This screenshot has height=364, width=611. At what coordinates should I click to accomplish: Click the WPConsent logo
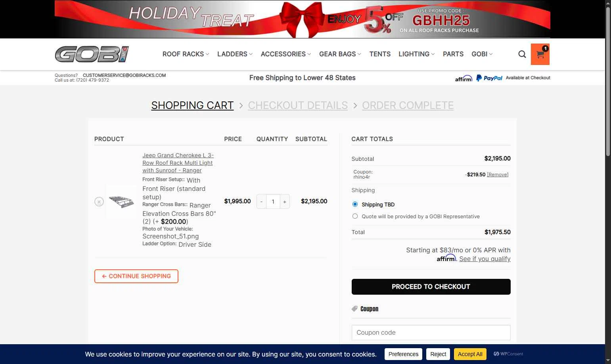click(x=508, y=354)
